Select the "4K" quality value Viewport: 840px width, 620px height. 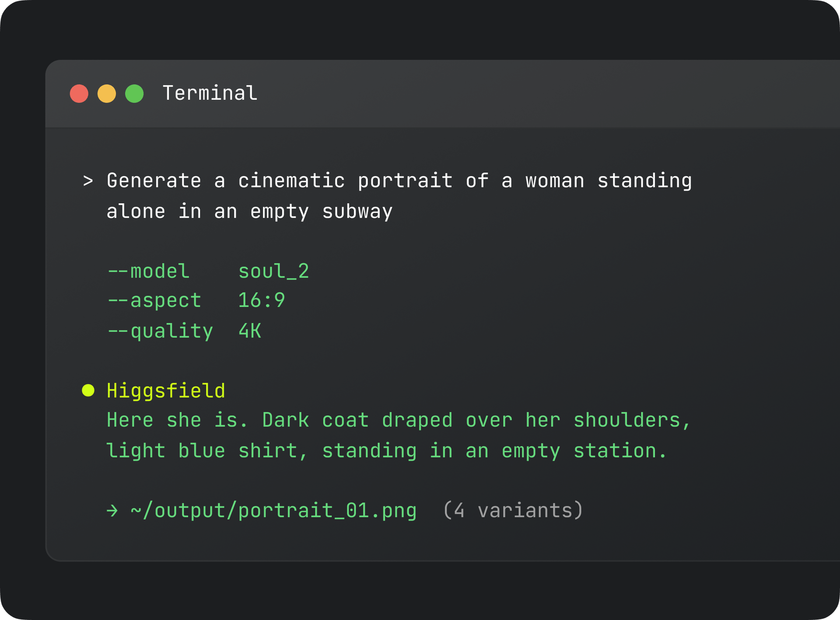tap(250, 331)
